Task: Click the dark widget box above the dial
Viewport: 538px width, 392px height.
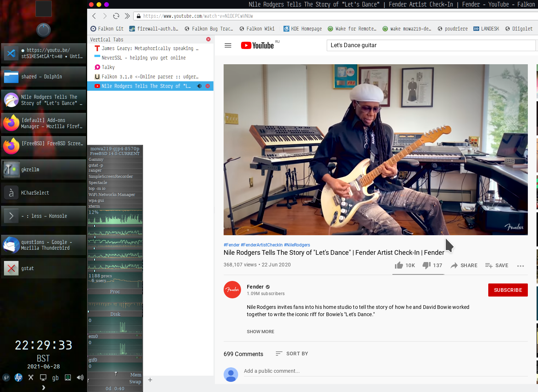Action: (x=43, y=9)
